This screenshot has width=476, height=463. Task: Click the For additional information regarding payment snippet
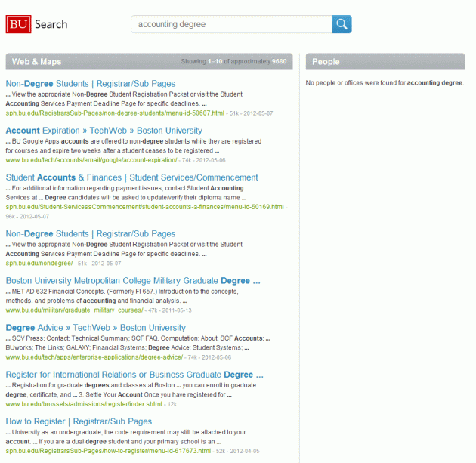tap(126, 193)
